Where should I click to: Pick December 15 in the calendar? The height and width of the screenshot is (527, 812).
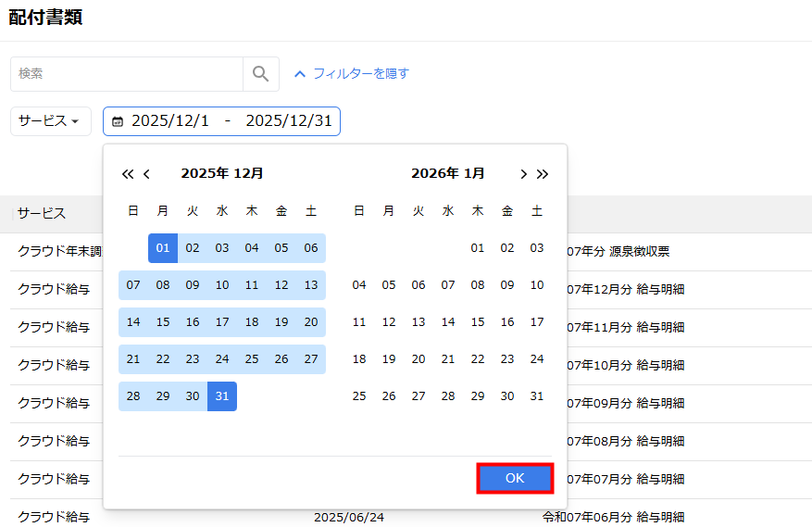pos(163,322)
